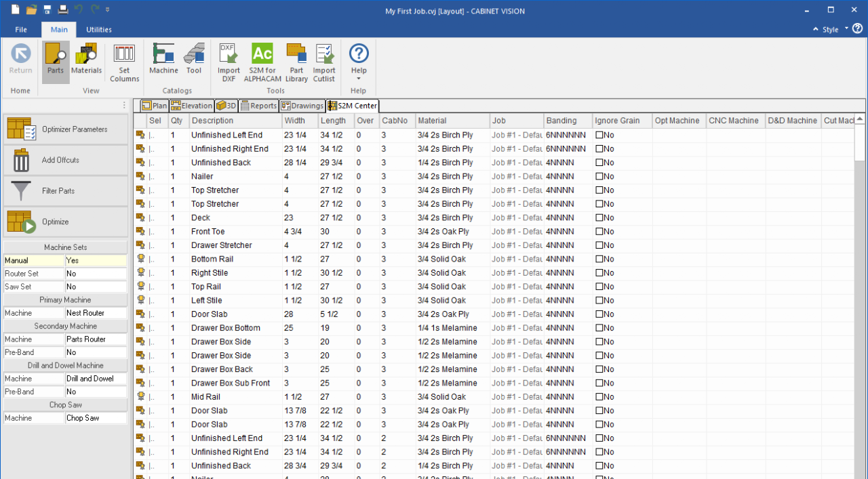Viewport: 868px width, 479px height.
Task: Click part icon of Mid Rail row
Action: [140, 396]
